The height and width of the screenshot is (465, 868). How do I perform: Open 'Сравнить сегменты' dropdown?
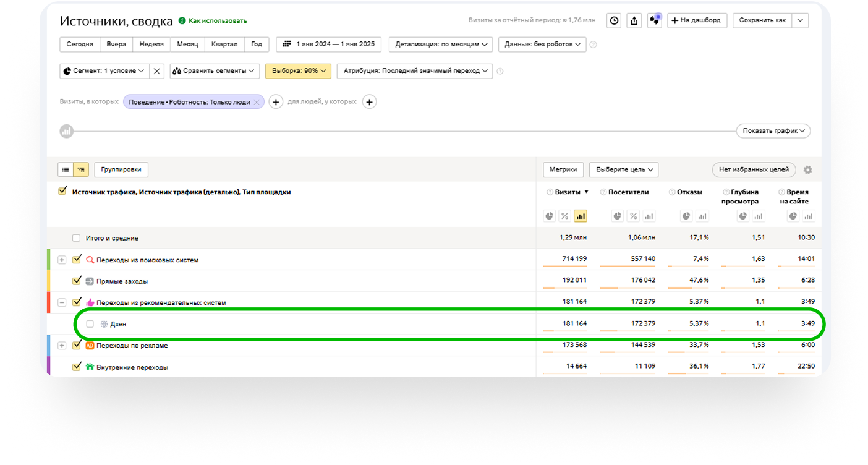pos(215,71)
